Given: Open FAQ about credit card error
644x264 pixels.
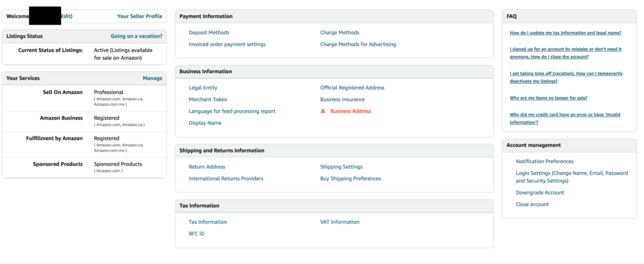Looking at the screenshot, I should [565, 118].
